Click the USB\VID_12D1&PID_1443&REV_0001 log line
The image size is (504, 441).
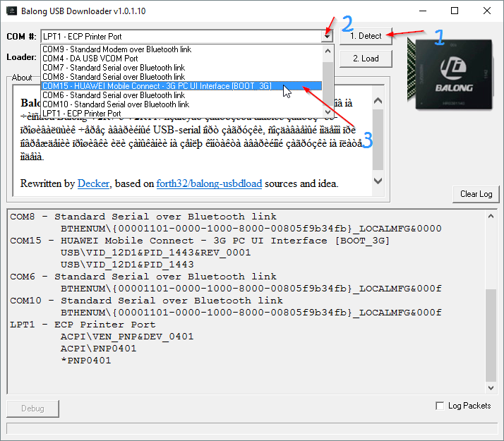(155, 253)
